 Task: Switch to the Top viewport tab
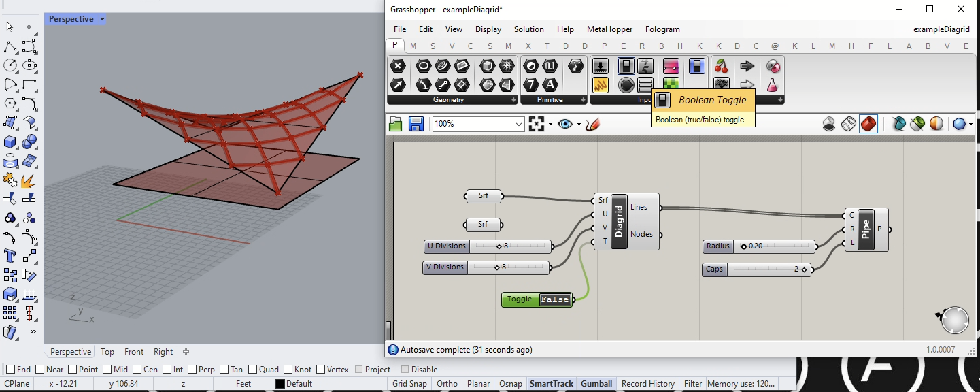pos(107,352)
